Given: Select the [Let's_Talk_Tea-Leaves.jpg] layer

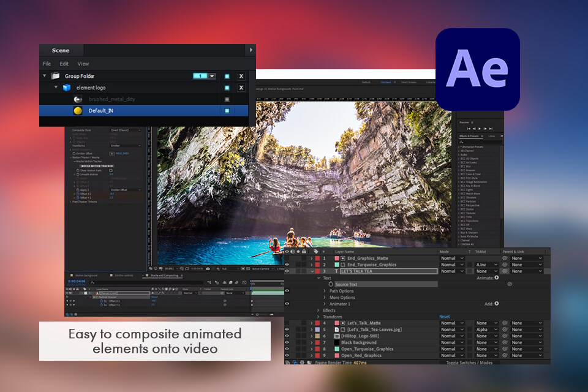Looking at the screenshot, I should coord(374,330).
